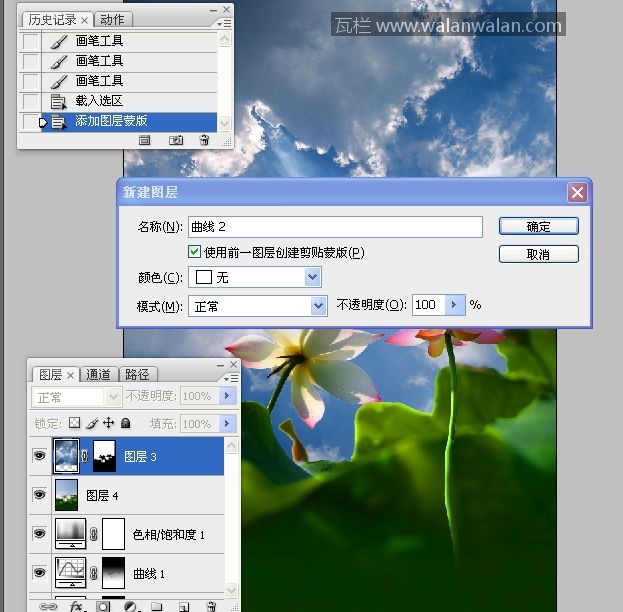Click create new document from state icon
Viewport: 623px width, 612px height.
pyautogui.click(x=145, y=141)
